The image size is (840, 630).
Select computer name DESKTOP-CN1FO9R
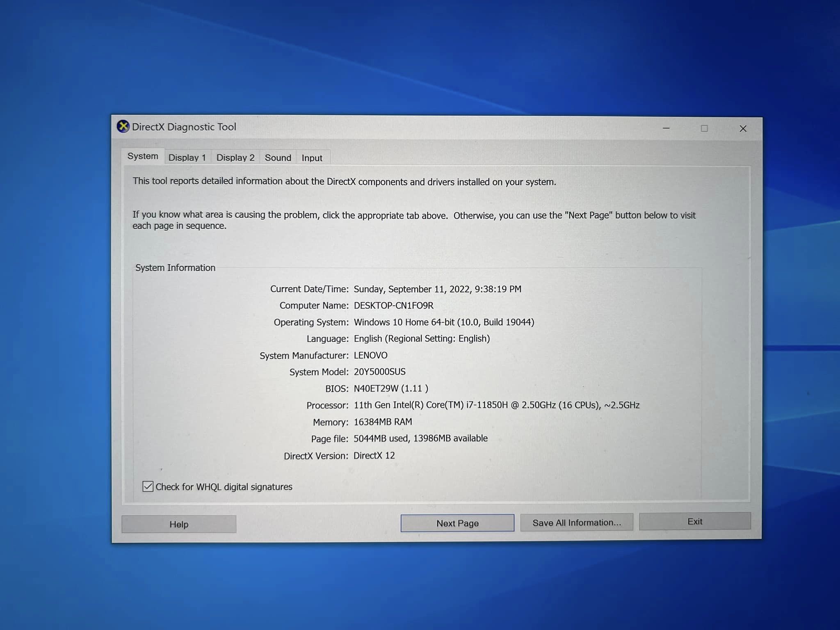click(x=394, y=306)
